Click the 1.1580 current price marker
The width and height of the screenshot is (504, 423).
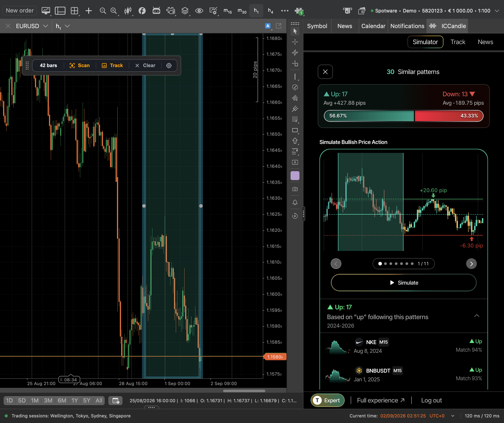tap(275, 357)
